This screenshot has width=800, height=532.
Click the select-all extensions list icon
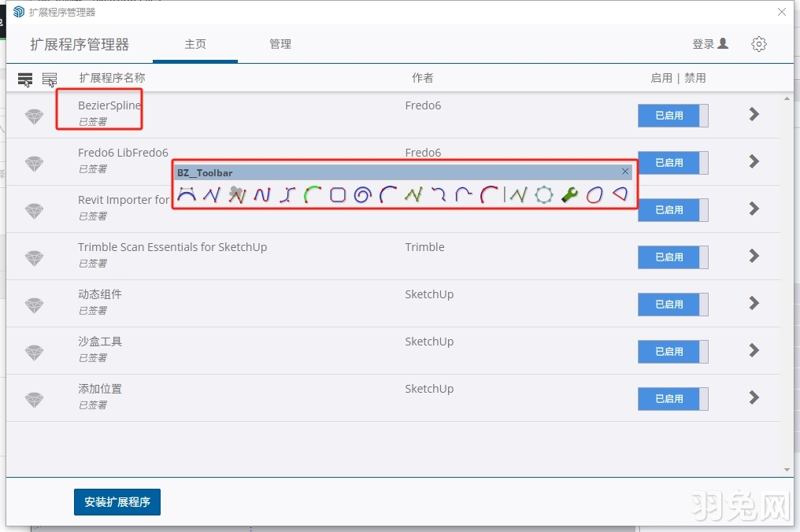[x=25, y=79]
